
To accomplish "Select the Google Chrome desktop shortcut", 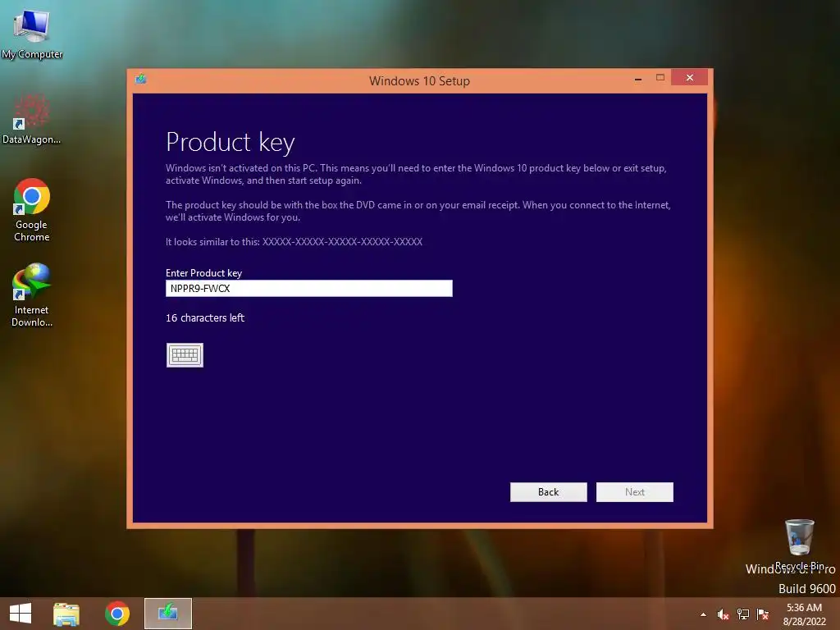I will click(32, 210).
